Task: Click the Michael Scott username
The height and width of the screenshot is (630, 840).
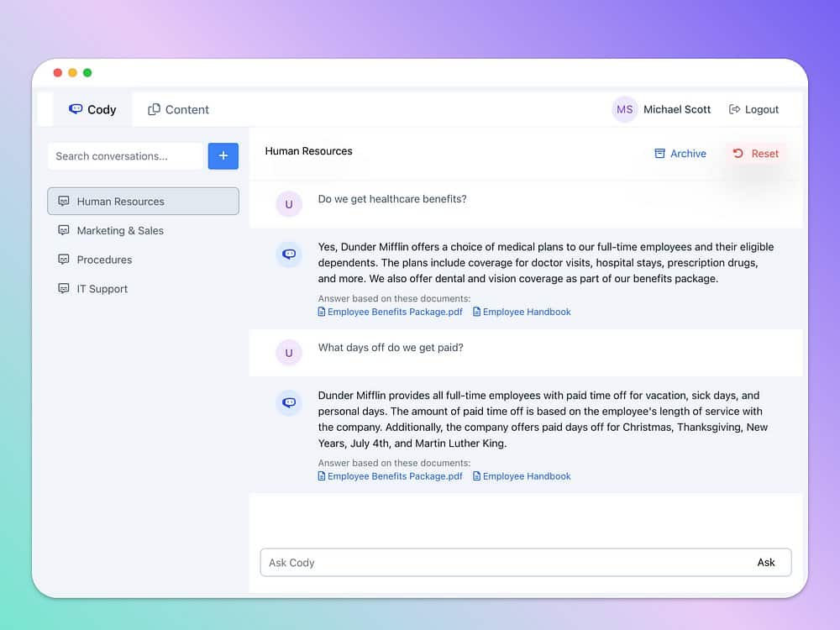Action: point(676,109)
